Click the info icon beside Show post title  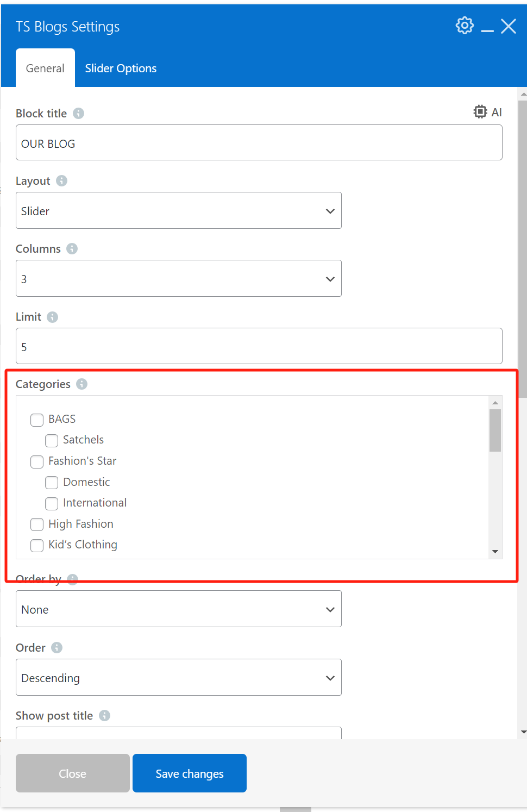pyautogui.click(x=104, y=715)
